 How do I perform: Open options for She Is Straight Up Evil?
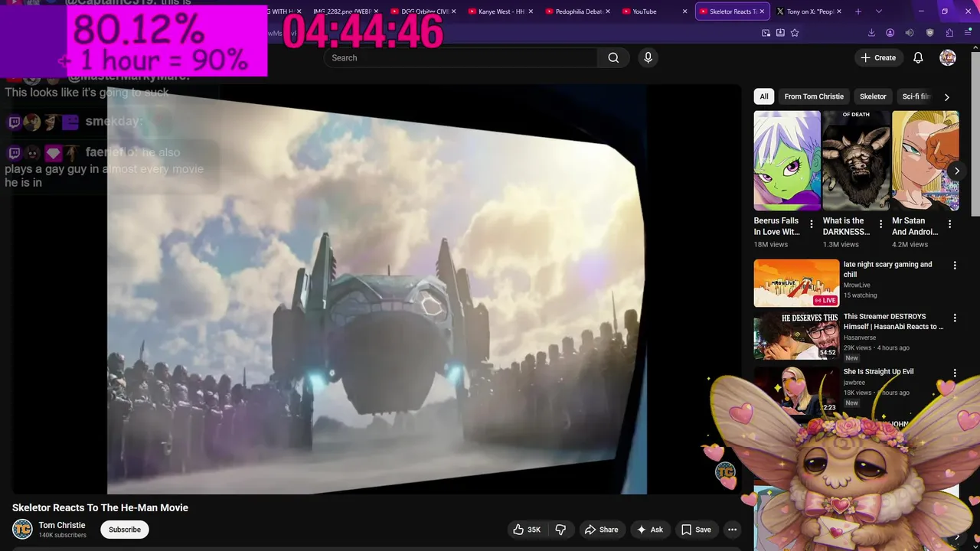(x=955, y=373)
